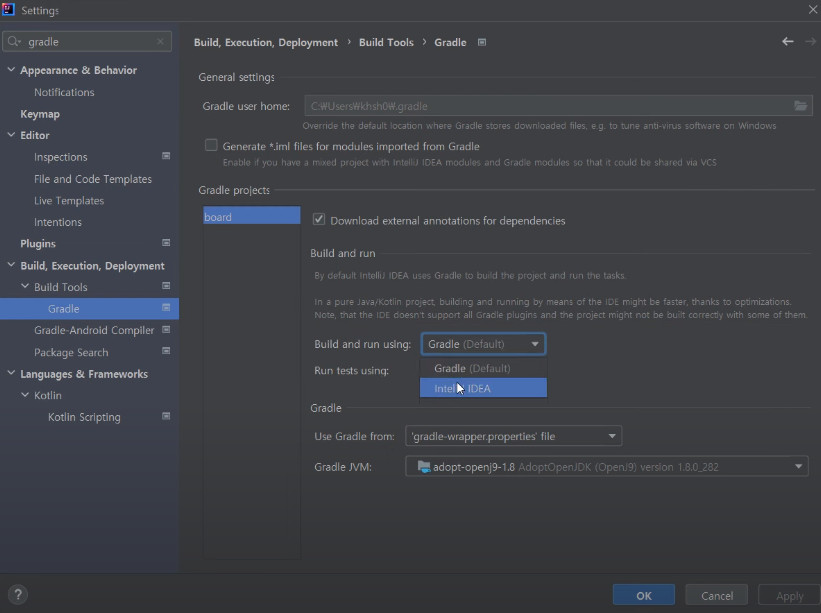Open the Gradle JVM dropdown
This screenshot has height=613, width=821.
point(607,466)
